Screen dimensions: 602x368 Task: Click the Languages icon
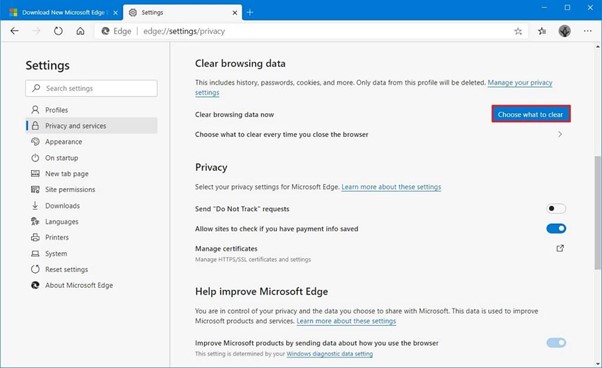click(x=35, y=221)
